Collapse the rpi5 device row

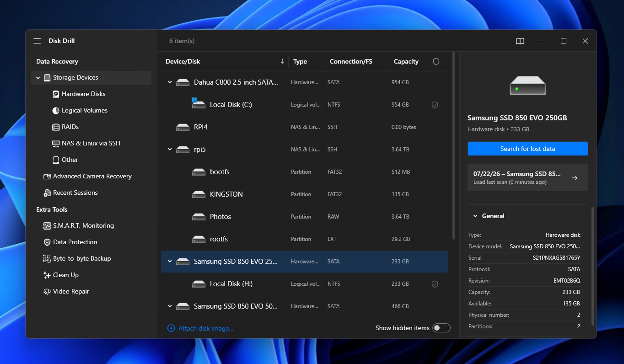point(170,149)
